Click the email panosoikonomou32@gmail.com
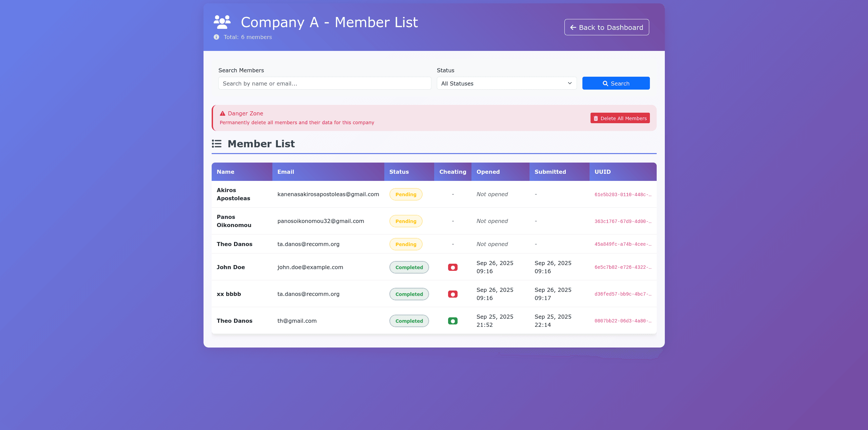The image size is (868, 430). click(321, 221)
